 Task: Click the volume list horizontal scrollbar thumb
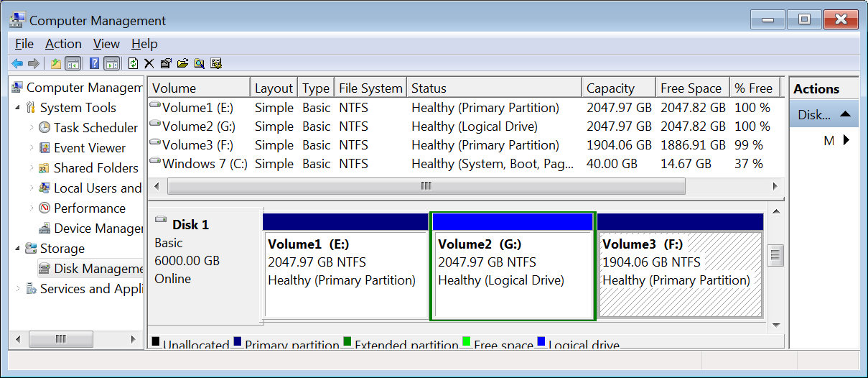426,186
